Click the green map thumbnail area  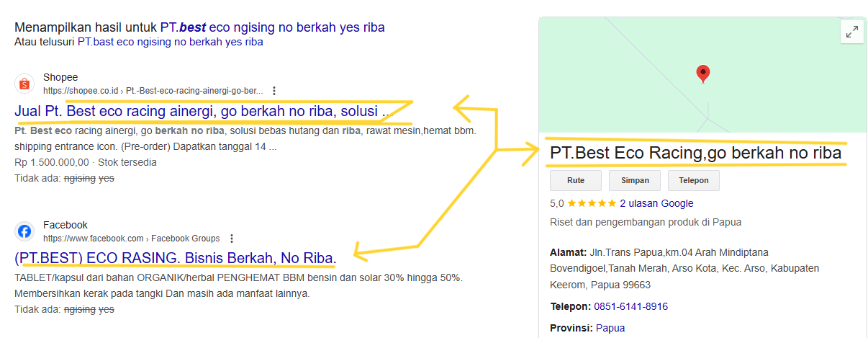click(x=702, y=74)
